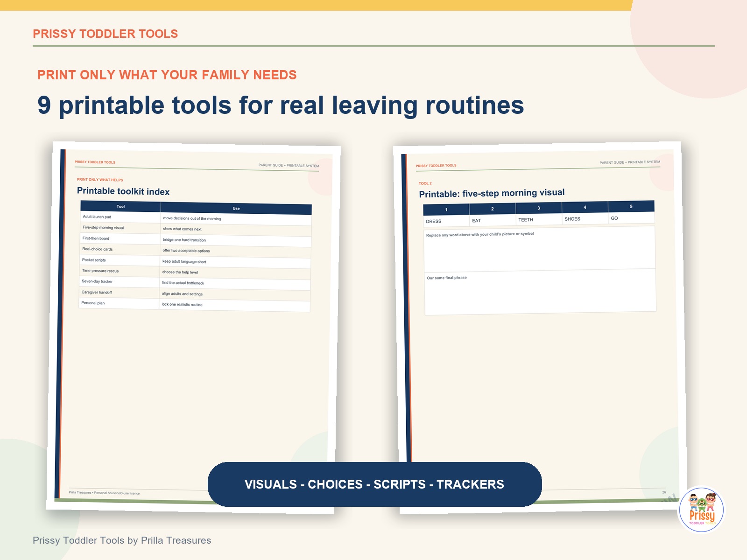Click the SHOES step cell
The image size is (747, 560).
585,218
